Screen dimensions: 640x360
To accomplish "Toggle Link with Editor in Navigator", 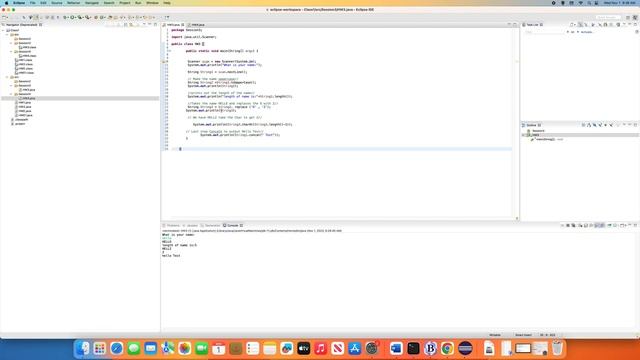I will coord(131,25).
